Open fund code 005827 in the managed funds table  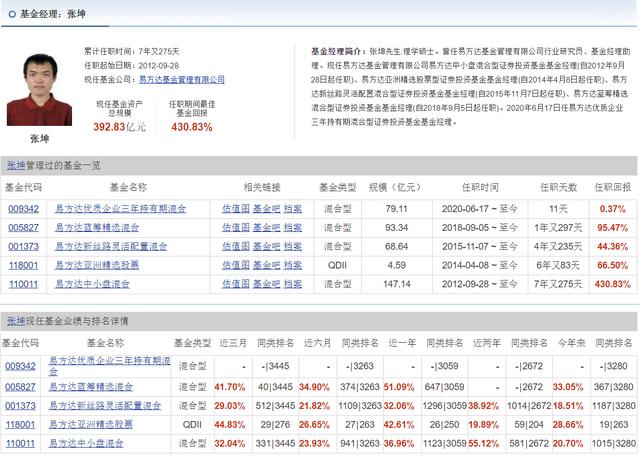[23, 228]
